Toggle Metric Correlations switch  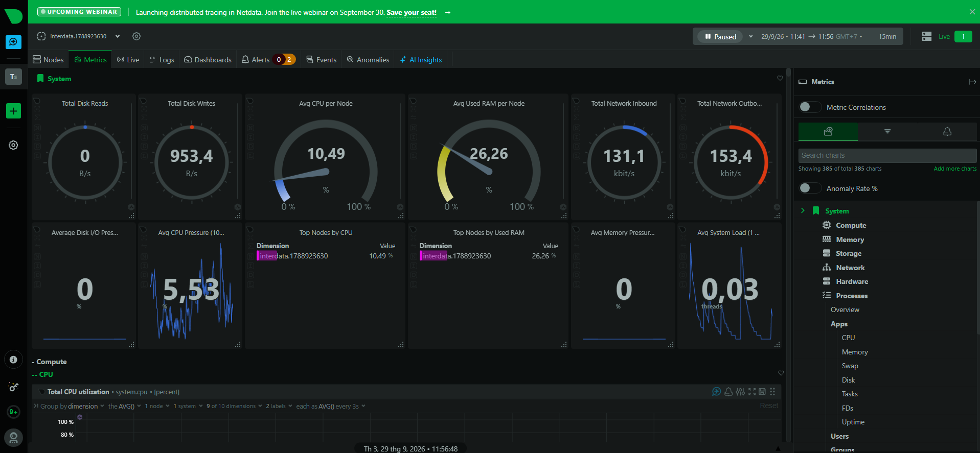810,107
